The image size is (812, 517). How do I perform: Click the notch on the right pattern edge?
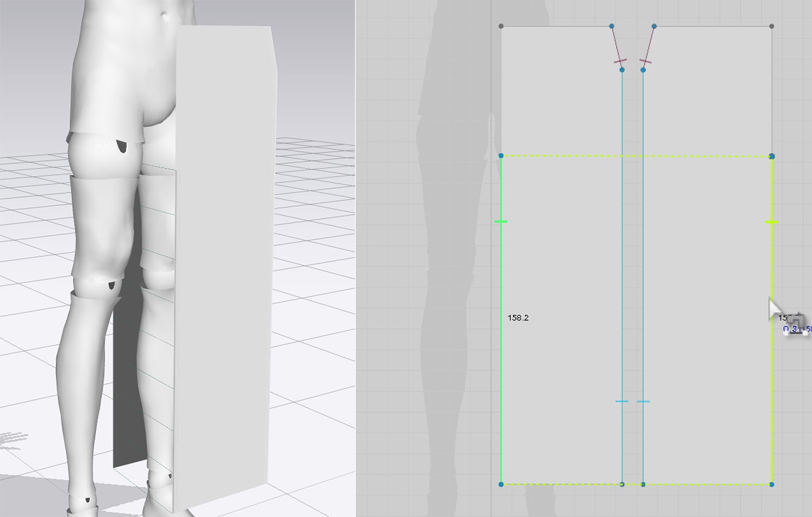(771, 222)
